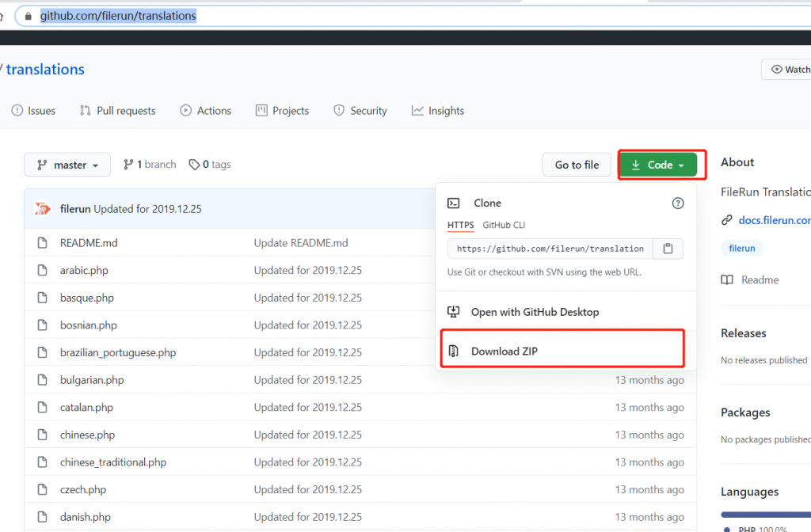811x532 pixels.
Task: Open the danish.php file name
Action: click(86, 517)
